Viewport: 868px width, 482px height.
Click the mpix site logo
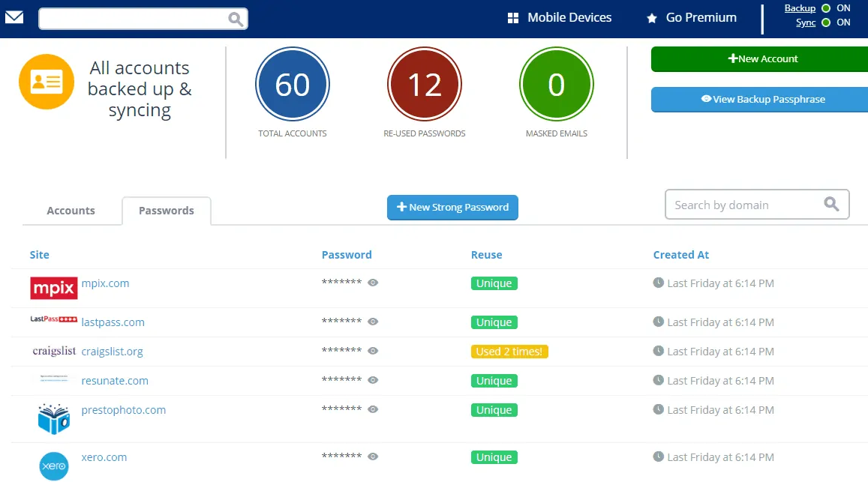pos(54,288)
